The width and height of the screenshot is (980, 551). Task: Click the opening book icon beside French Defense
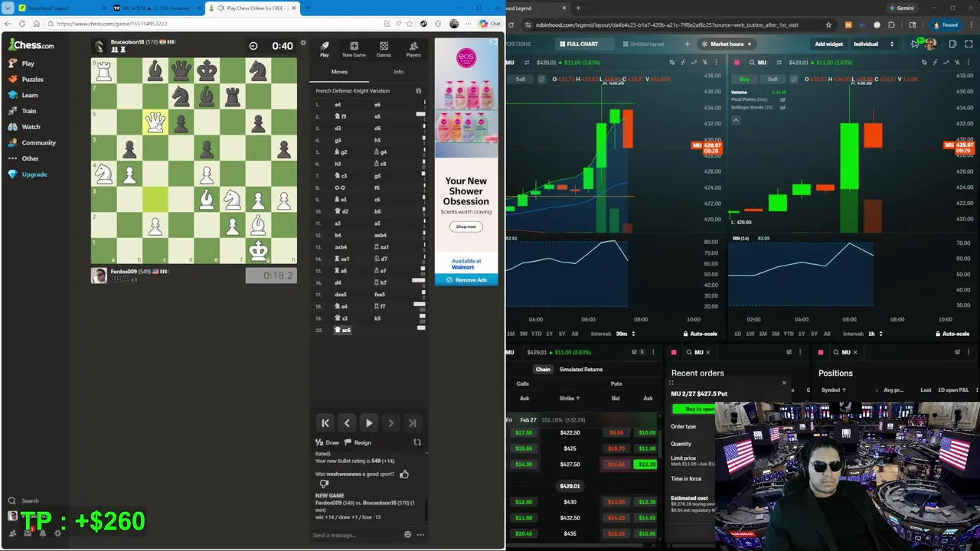click(x=418, y=91)
